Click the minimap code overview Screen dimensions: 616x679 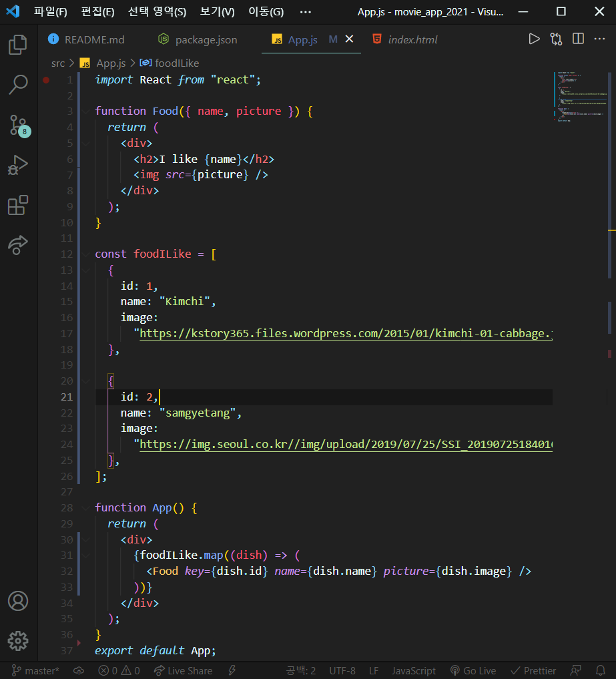point(580,97)
